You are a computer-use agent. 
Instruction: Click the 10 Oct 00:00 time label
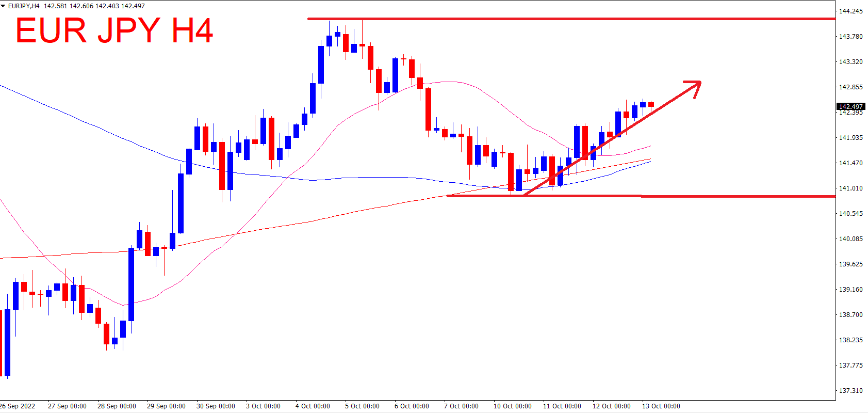[512, 406]
